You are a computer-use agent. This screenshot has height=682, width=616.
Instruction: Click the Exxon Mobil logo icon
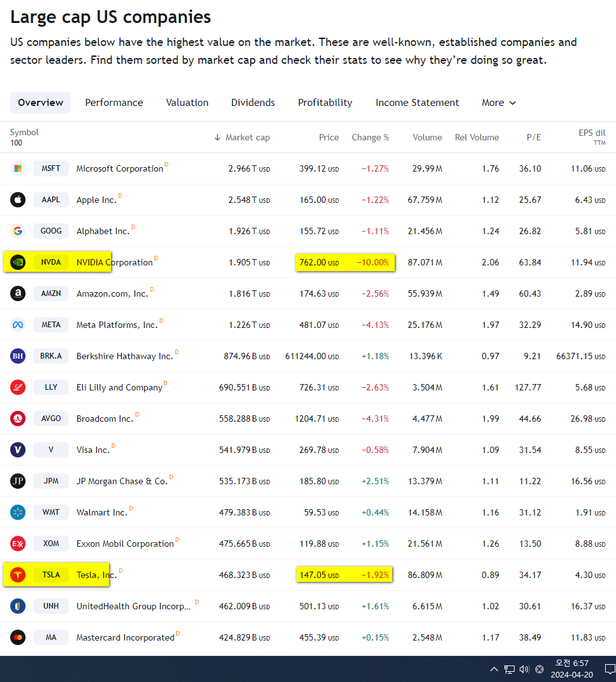pyautogui.click(x=18, y=544)
